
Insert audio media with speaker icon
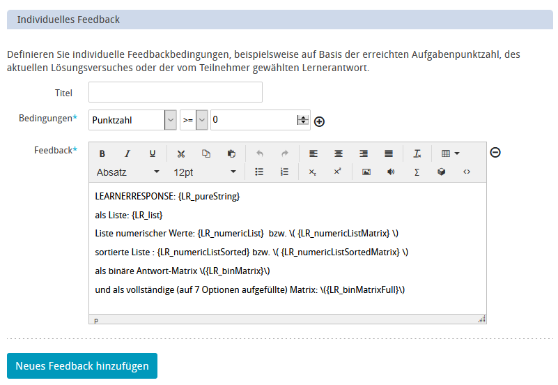point(391,172)
